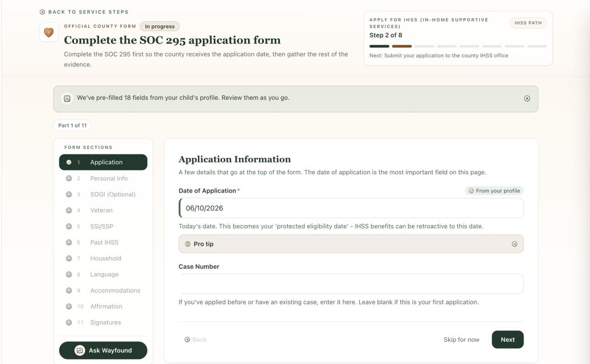Click the FORM SECTIONS label
590x364 pixels.
(88, 147)
